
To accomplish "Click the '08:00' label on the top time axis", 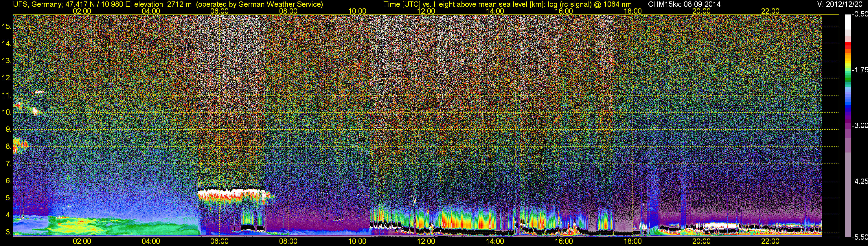I will [288, 11].
